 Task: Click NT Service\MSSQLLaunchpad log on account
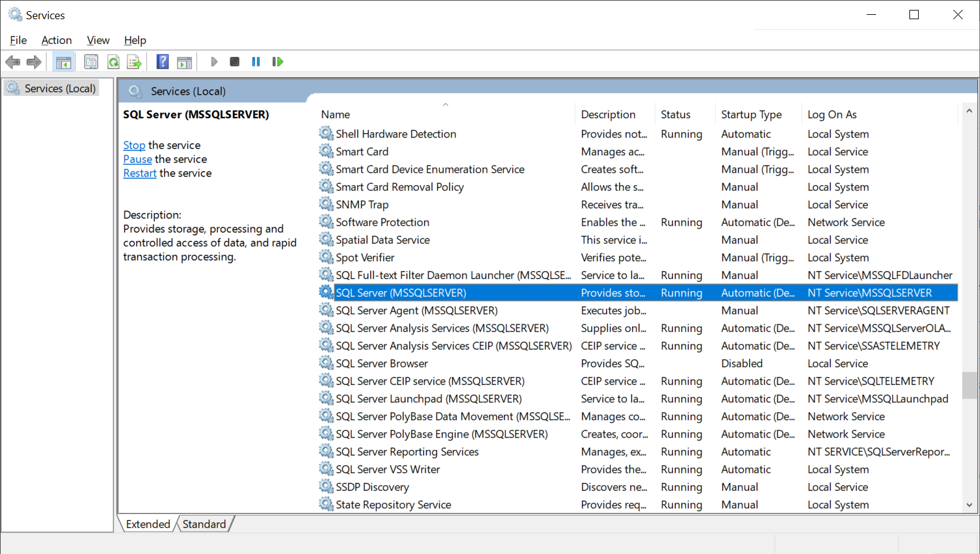[878, 399]
